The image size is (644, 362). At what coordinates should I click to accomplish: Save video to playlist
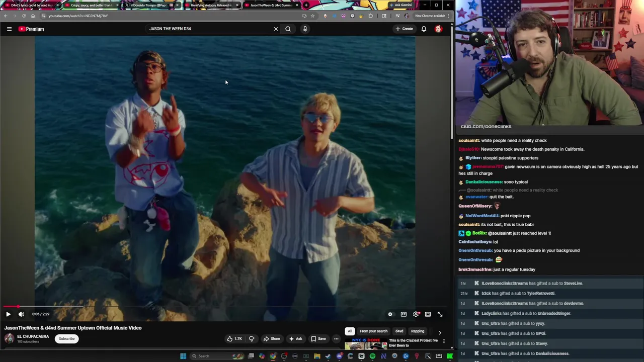click(318, 338)
